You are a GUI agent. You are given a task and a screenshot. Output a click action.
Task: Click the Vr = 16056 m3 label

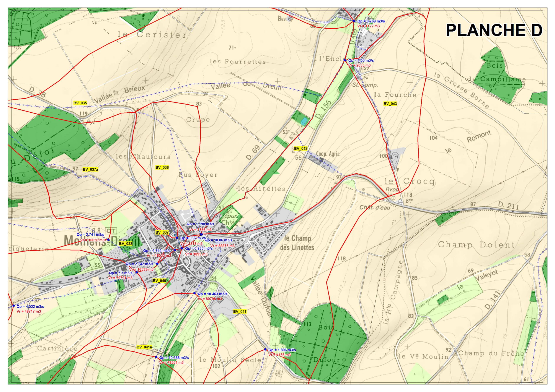click(x=93, y=240)
